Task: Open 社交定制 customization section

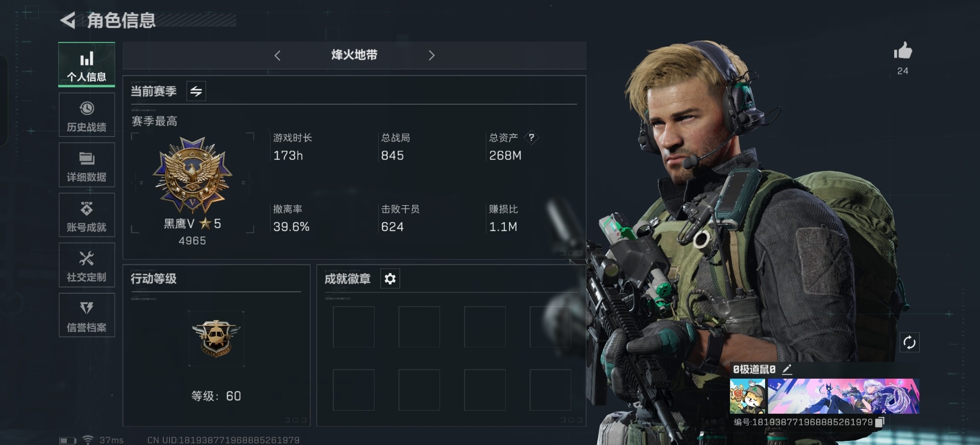Action: (x=87, y=265)
